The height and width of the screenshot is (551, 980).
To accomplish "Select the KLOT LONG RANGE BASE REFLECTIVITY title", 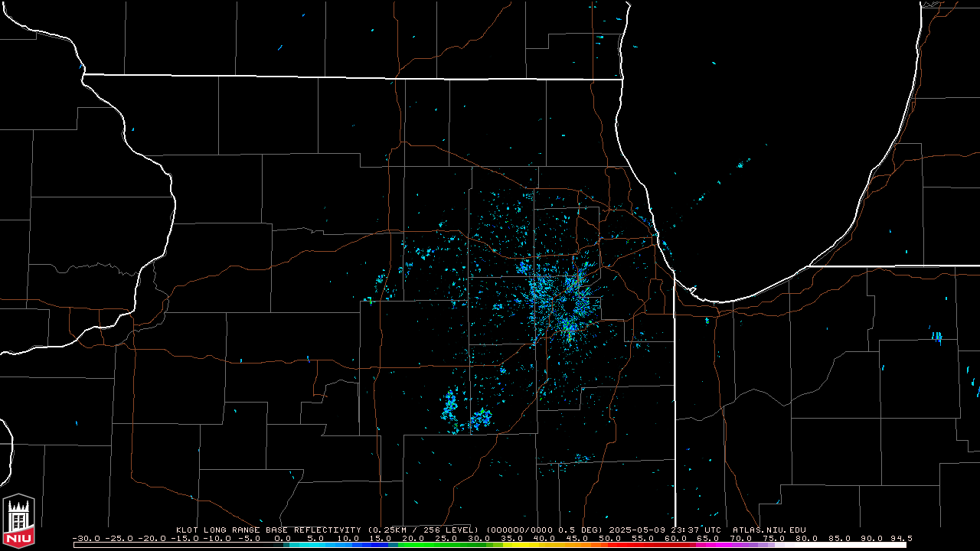I will [x=269, y=530].
